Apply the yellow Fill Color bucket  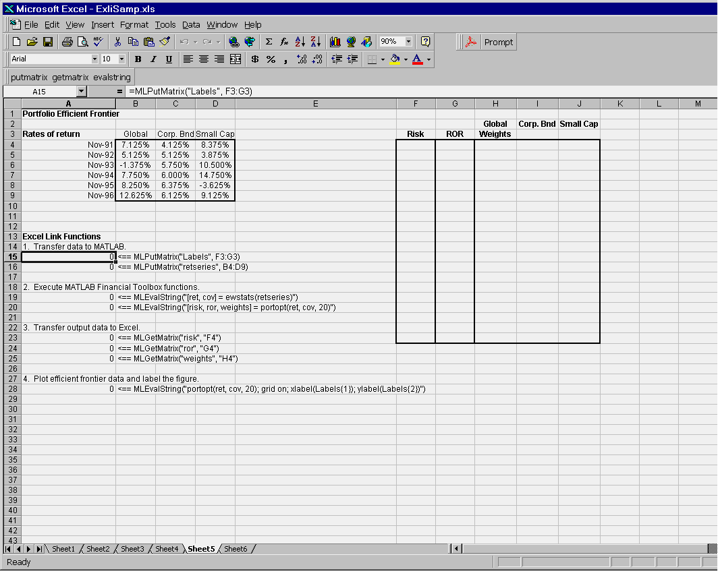[395, 59]
